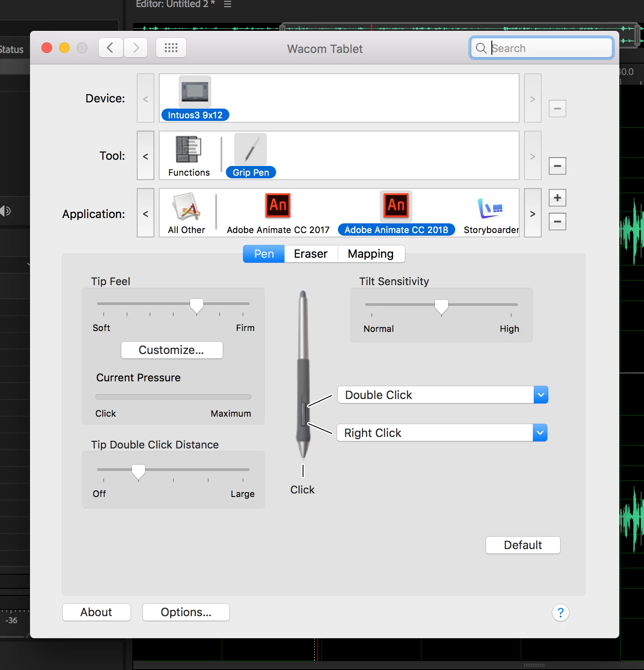Viewport: 644px width, 670px height.
Task: Select the Intuos3 9x12 tablet device
Action: 195,98
